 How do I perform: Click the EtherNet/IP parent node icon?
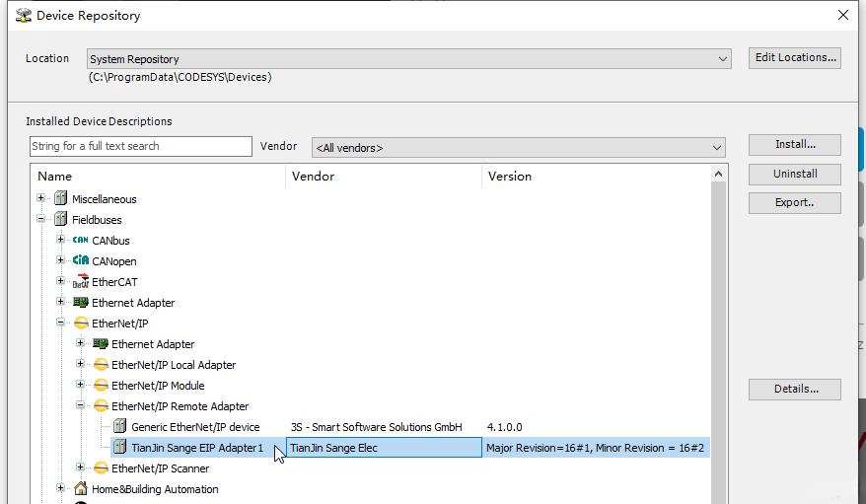[x=81, y=323]
